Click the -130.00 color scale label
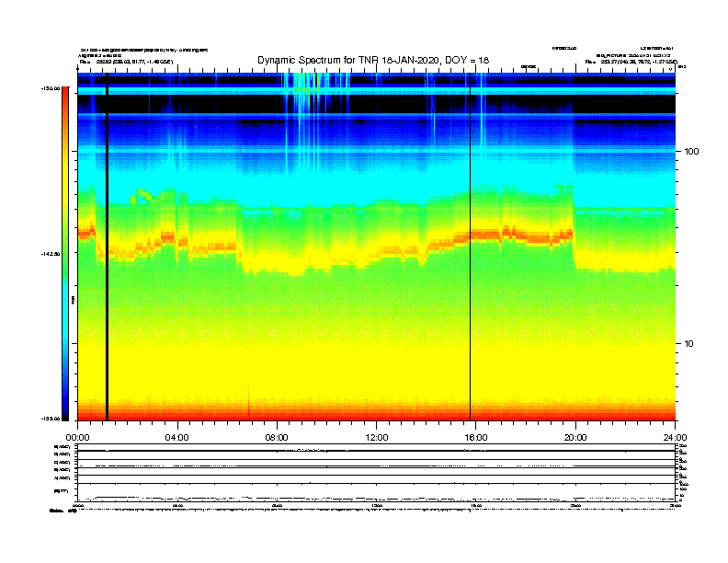 51,88
